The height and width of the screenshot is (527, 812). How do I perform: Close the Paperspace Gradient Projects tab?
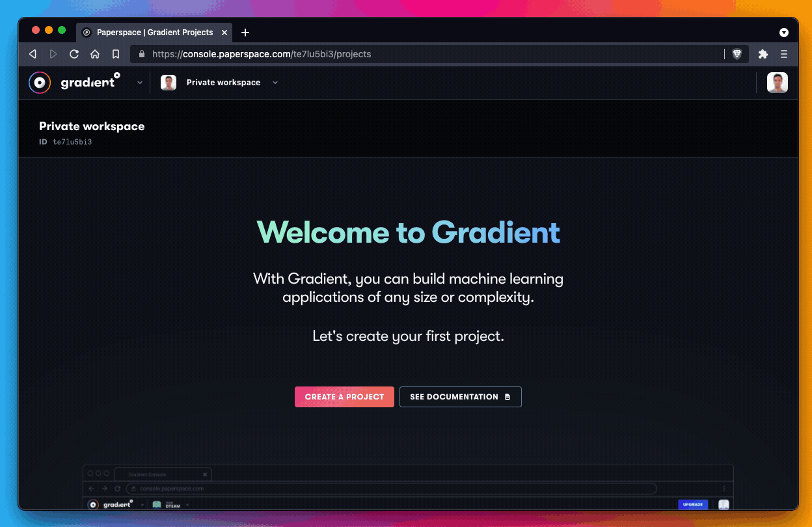pos(224,33)
